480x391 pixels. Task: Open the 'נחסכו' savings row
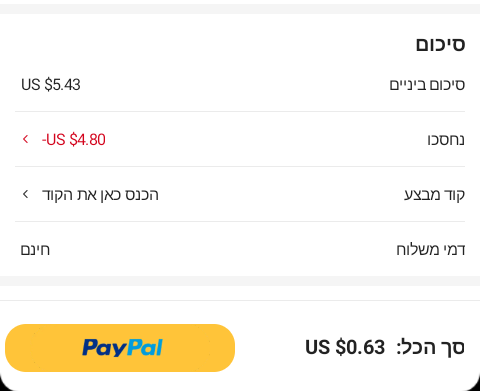pos(240,139)
